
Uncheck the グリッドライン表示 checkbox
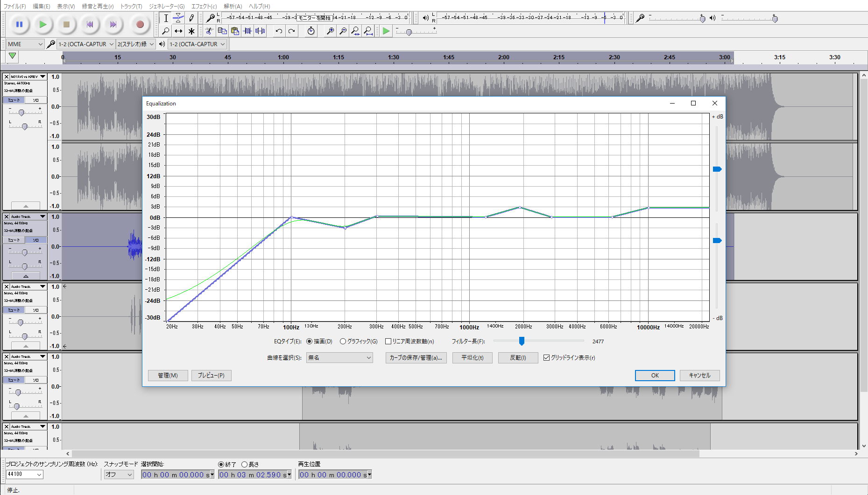point(546,358)
